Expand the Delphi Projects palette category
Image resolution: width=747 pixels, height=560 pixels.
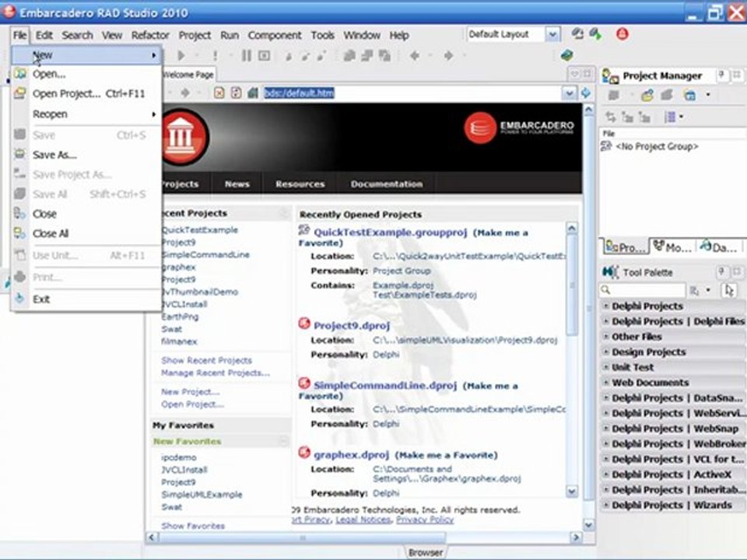606,306
